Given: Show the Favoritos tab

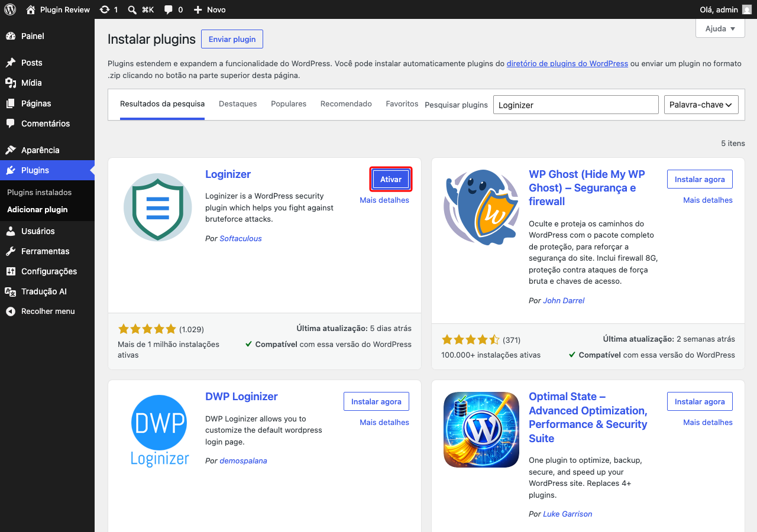Looking at the screenshot, I should pos(402,104).
